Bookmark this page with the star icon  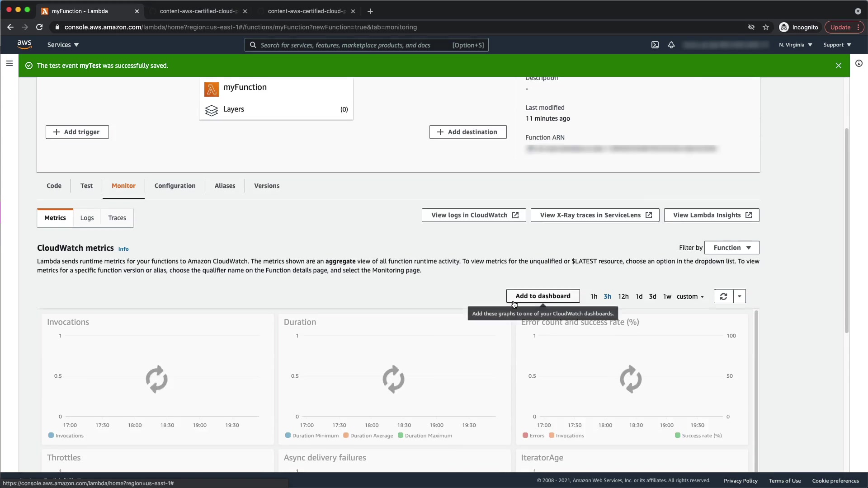[766, 27]
